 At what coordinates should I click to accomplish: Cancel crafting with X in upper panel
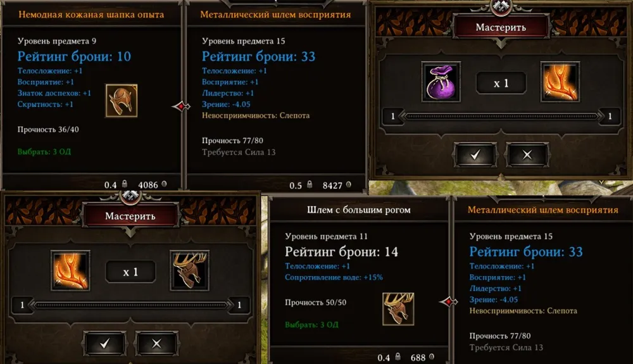coord(527,154)
